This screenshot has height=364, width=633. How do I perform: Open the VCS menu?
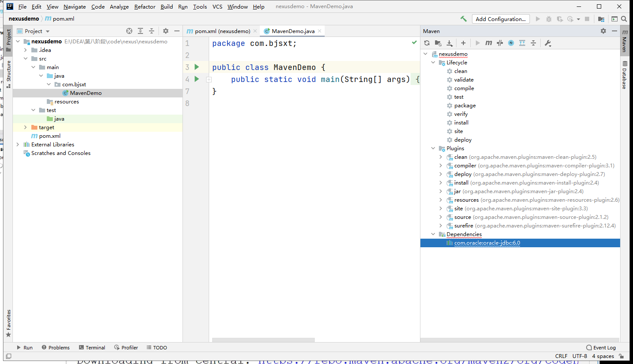(x=217, y=6)
